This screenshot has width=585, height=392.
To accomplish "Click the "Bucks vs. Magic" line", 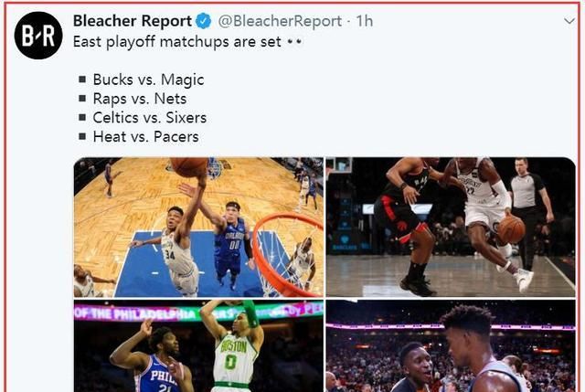I will 148,79.
